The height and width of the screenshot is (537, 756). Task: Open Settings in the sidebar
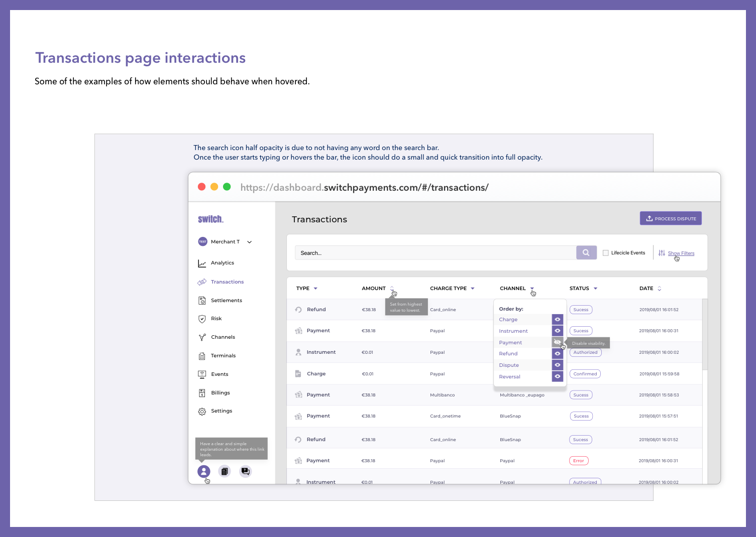(222, 411)
